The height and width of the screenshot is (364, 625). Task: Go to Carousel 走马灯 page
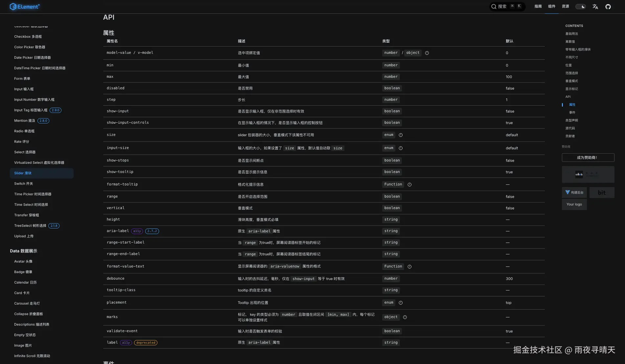(x=27, y=304)
